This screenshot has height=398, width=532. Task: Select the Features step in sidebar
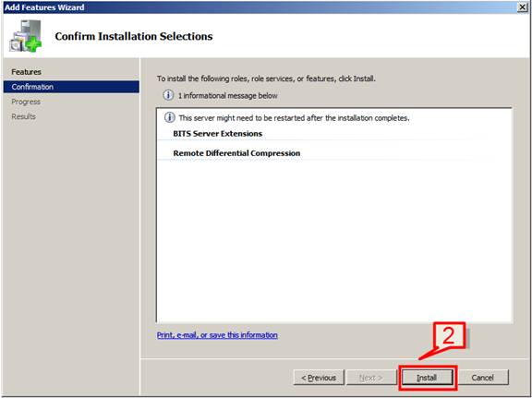click(26, 72)
